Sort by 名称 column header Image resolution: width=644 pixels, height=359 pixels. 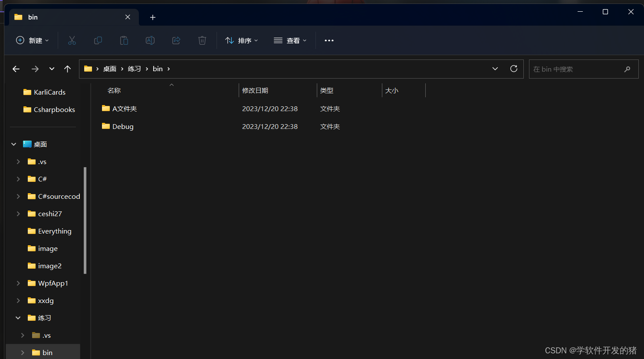click(114, 90)
